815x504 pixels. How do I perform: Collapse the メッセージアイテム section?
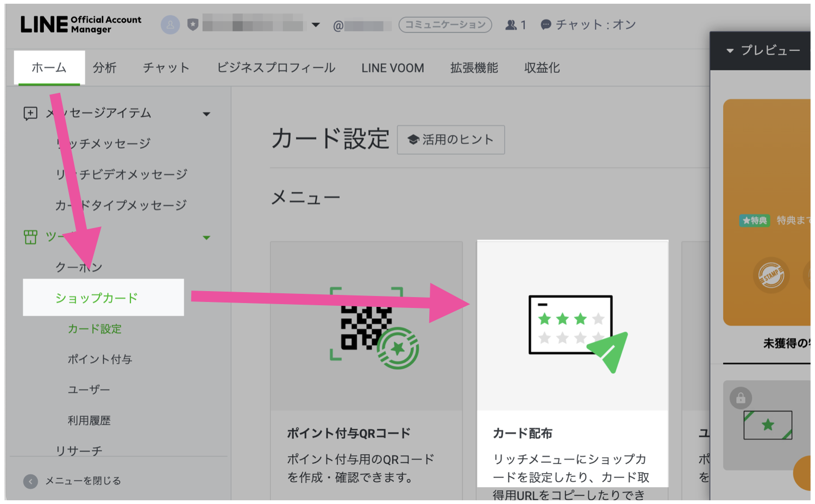206,113
